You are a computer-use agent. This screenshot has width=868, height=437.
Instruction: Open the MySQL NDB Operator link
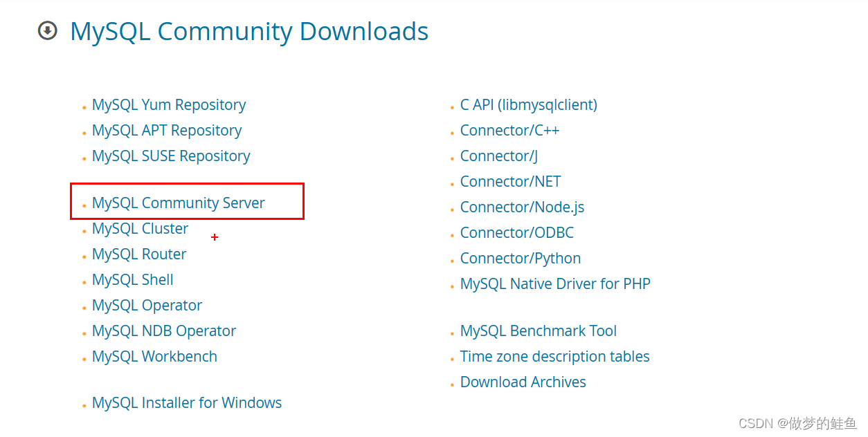pyautogui.click(x=164, y=331)
